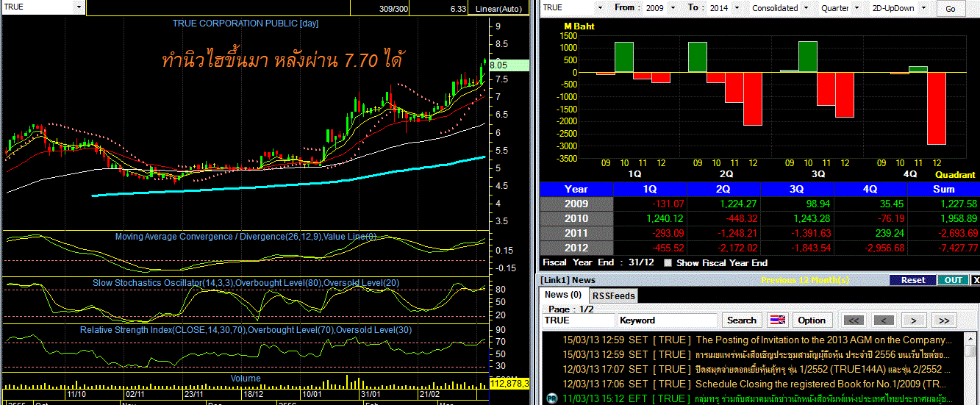Open the To year 2014 dropdown
Image resolution: width=980 pixels, height=405 pixels.
736,8
